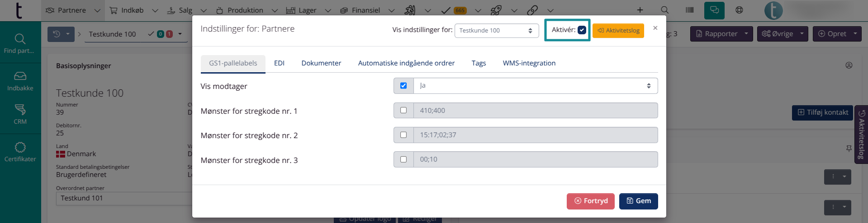868x223 pixels.
Task: Select the GS1-pallelabels tab
Action: (233, 63)
